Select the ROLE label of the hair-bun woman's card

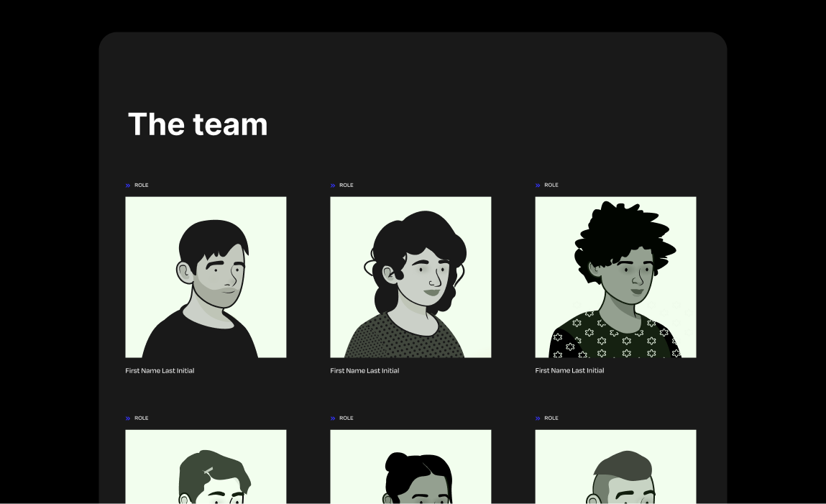click(x=346, y=418)
